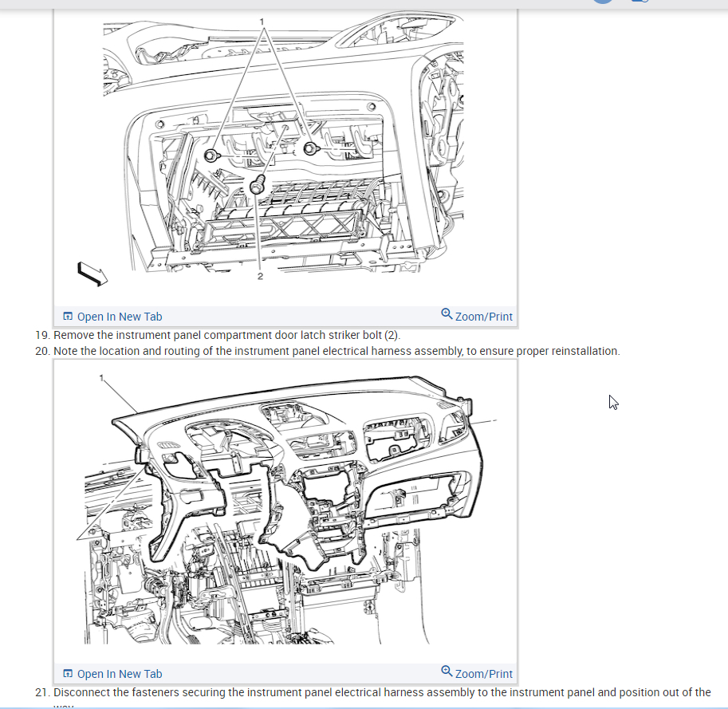Open instrument panel harness diagram in new tab

click(x=112, y=674)
